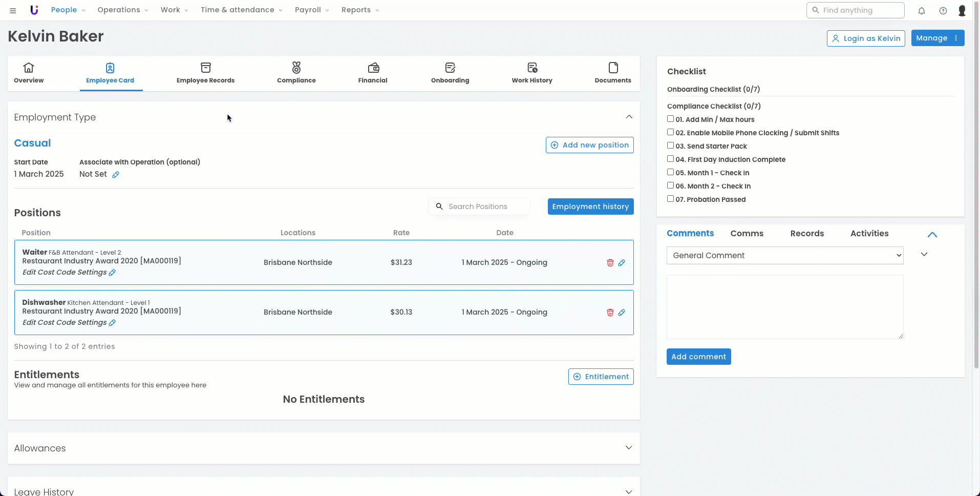This screenshot has height=496, width=980.
Task: Click the Add new position button
Action: 589,145
